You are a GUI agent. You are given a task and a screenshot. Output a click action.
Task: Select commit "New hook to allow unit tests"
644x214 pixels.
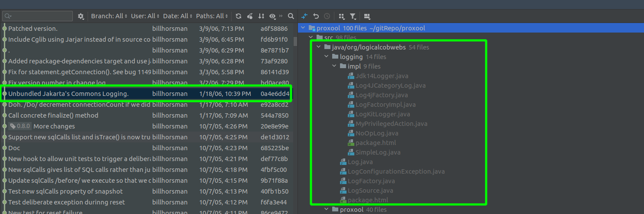pyautogui.click(x=79, y=159)
